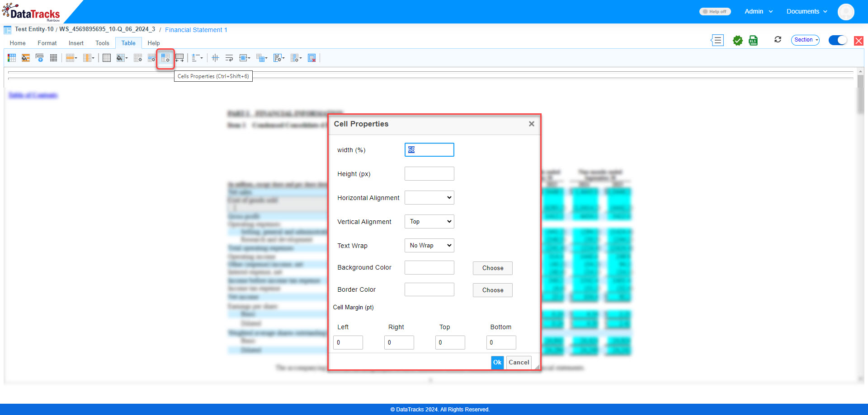Click the table properties gear icon
868x415 pixels.
coord(138,58)
